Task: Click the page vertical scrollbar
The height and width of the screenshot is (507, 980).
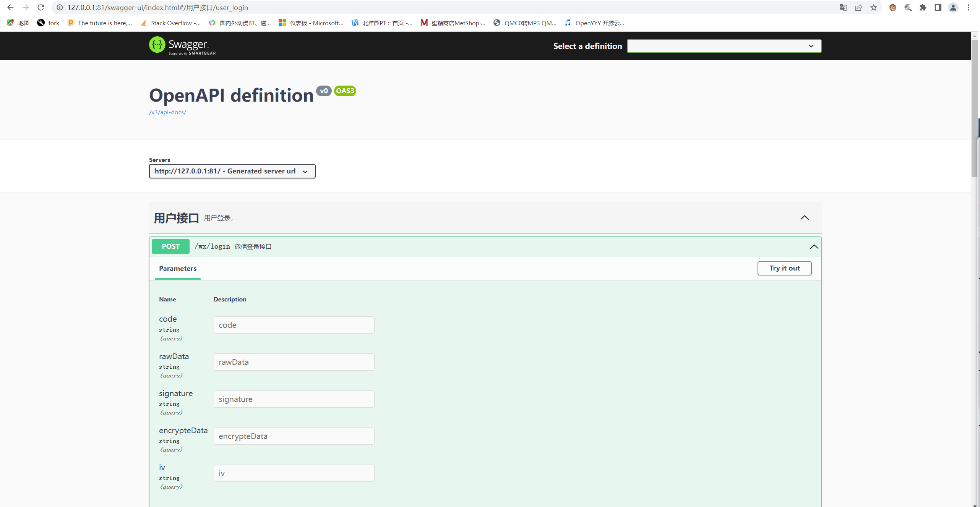Action: (975, 107)
